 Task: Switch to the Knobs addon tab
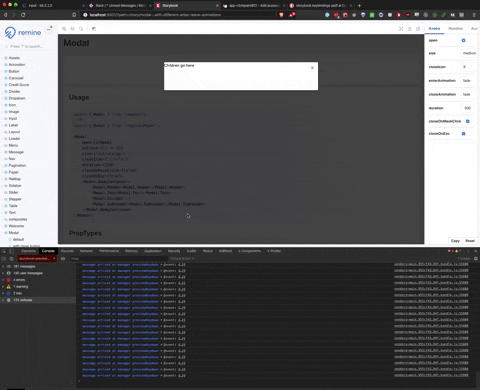tap(434, 29)
